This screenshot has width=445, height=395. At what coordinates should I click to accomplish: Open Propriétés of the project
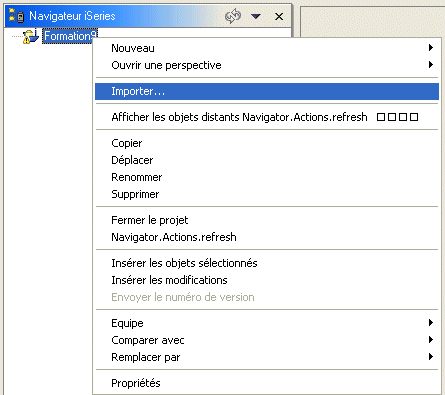(267, 383)
